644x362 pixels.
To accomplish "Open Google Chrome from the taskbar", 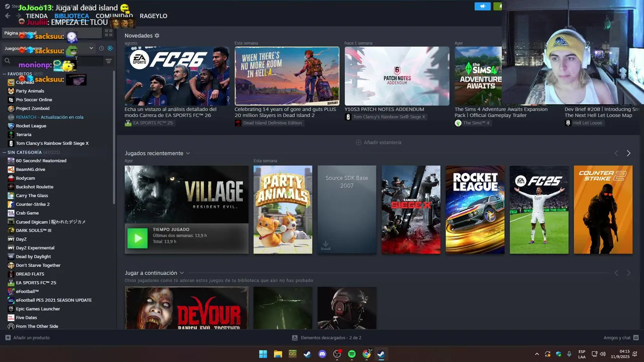I will tap(367, 354).
